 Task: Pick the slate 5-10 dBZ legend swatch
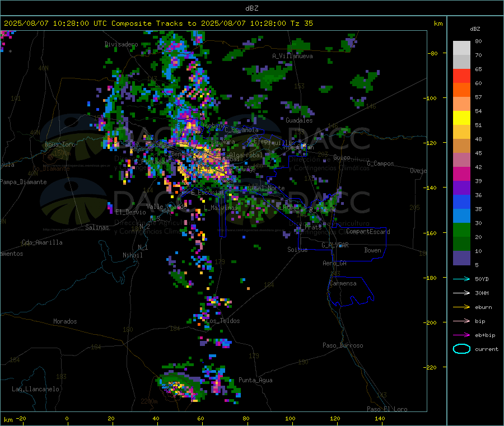tap(461, 258)
